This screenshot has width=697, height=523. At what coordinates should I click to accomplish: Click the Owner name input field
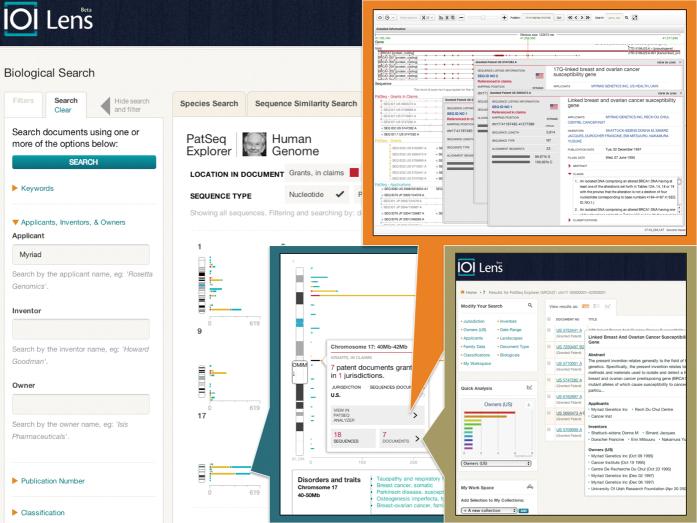coord(80,404)
